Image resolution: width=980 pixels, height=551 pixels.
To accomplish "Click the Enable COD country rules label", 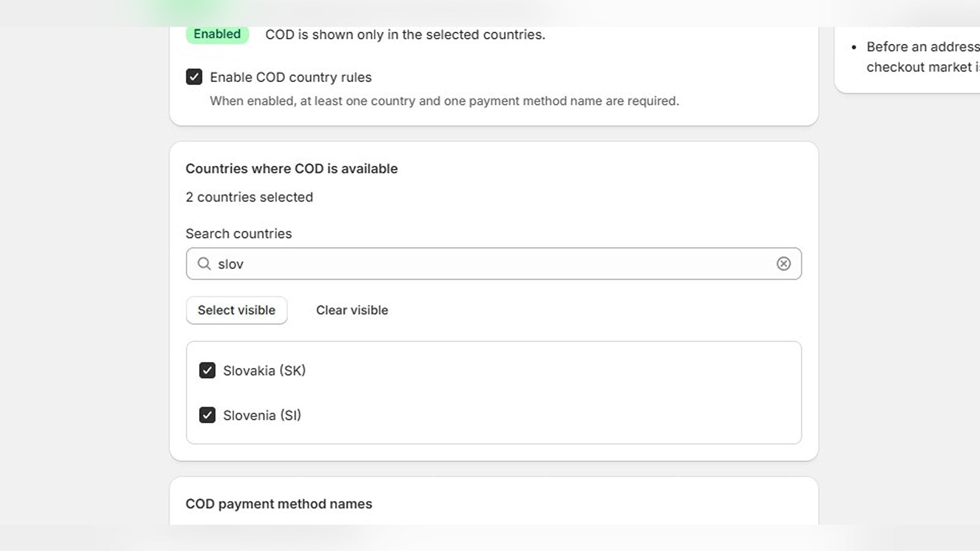I will [291, 77].
